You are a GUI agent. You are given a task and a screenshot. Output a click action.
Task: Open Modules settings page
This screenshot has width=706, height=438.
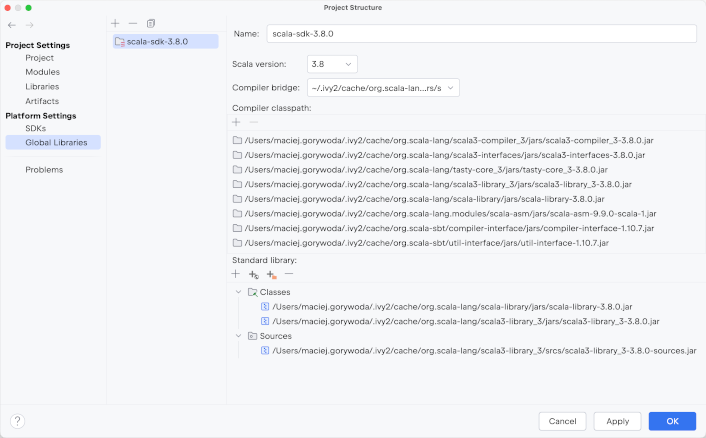[x=42, y=72]
